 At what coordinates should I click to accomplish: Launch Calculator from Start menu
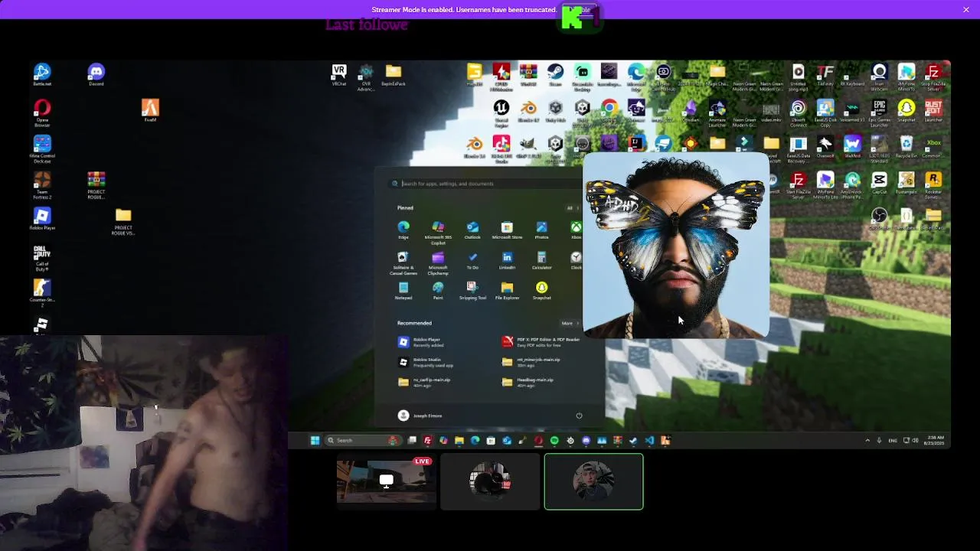541,260
